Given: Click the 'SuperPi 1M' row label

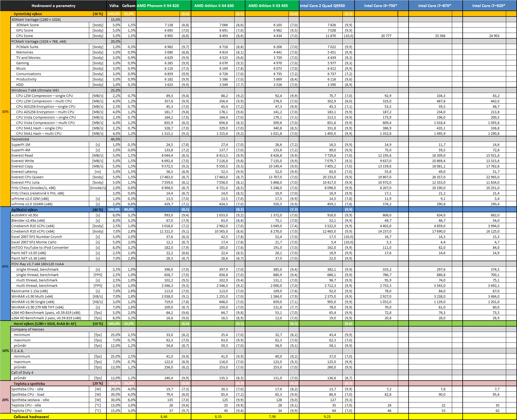Looking at the screenshot, I should (x=21, y=145).
